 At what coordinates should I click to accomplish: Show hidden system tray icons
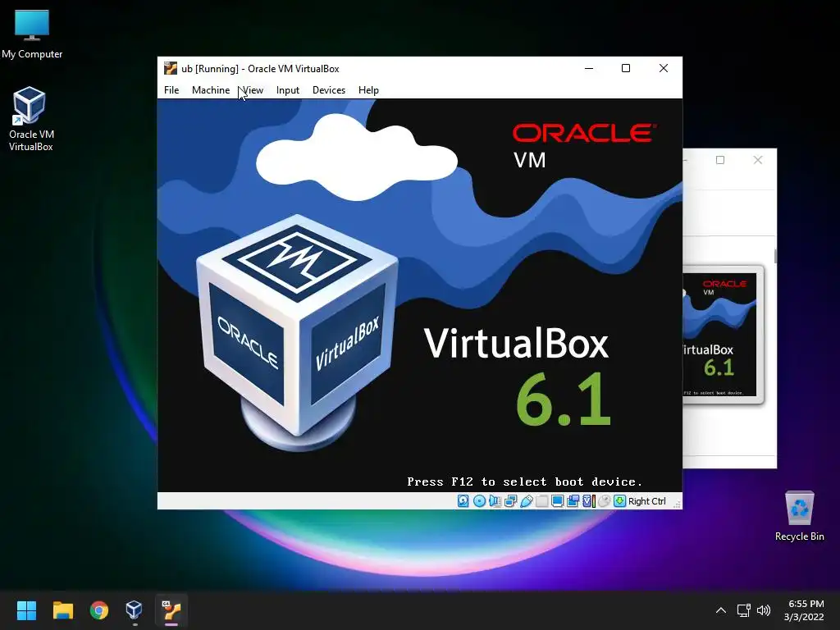pos(721,610)
